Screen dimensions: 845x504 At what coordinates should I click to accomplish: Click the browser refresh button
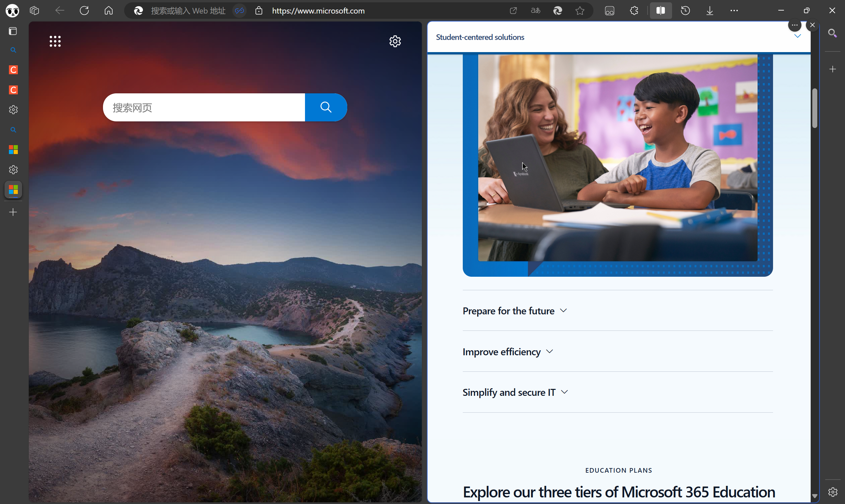coord(84,11)
